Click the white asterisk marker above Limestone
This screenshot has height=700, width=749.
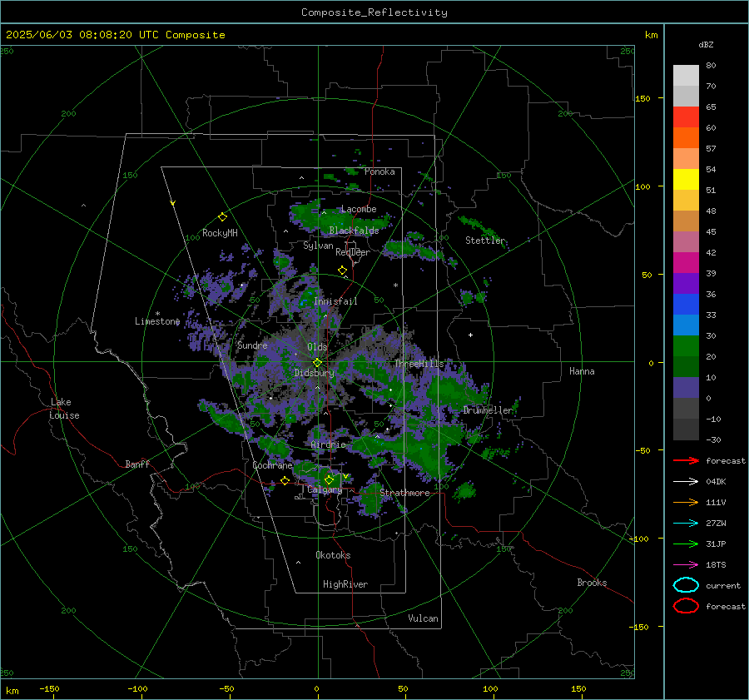tap(157, 314)
